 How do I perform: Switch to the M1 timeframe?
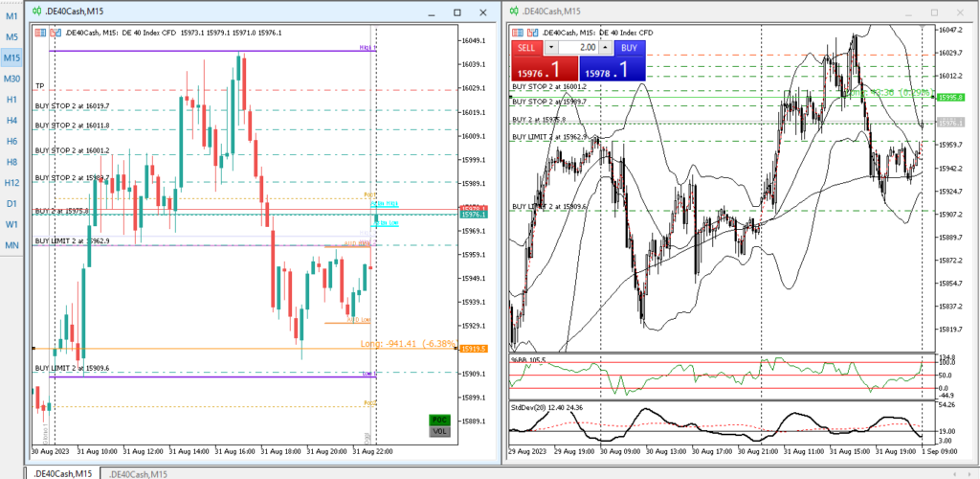click(x=11, y=16)
